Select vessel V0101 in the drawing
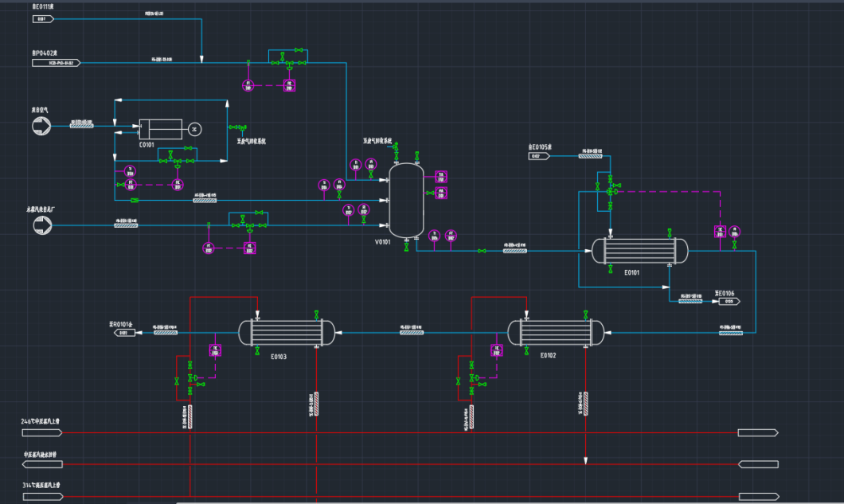 coord(406,200)
